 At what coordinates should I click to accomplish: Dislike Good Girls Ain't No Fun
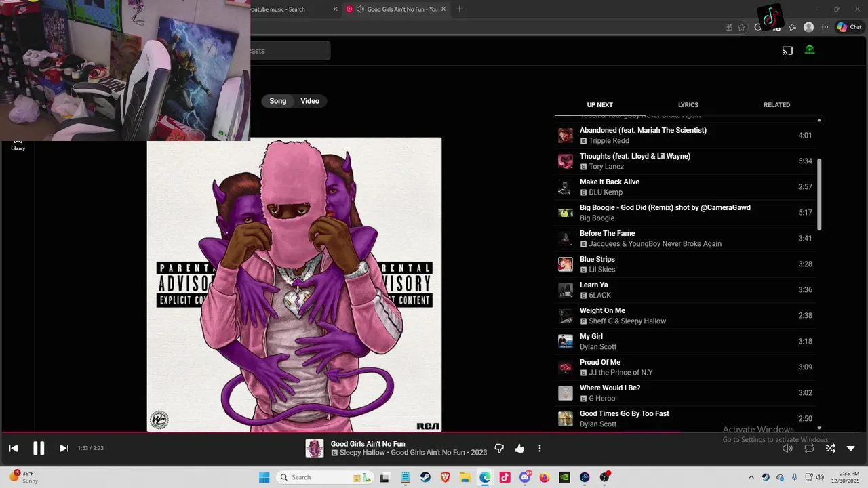tap(499, 449)
